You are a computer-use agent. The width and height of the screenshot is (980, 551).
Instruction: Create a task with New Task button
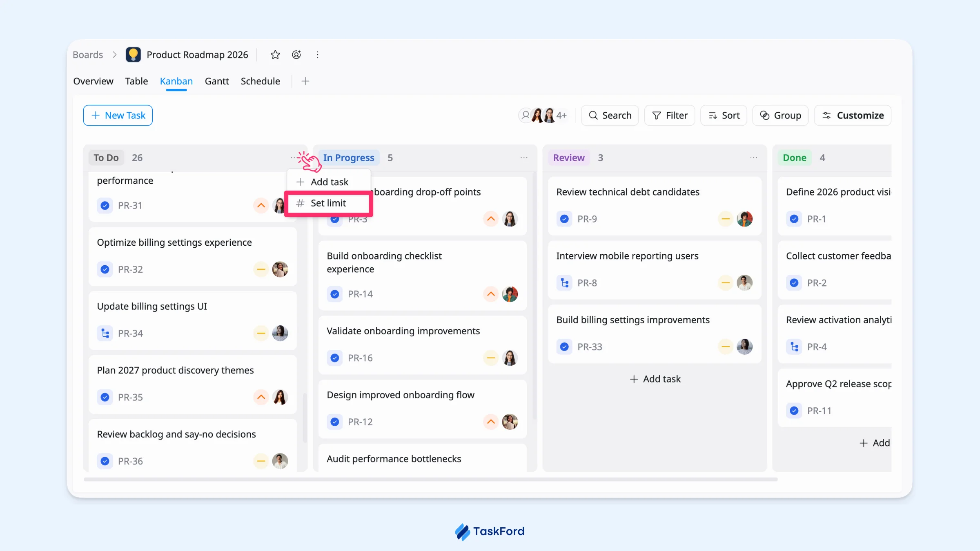(x=118, y=116)
